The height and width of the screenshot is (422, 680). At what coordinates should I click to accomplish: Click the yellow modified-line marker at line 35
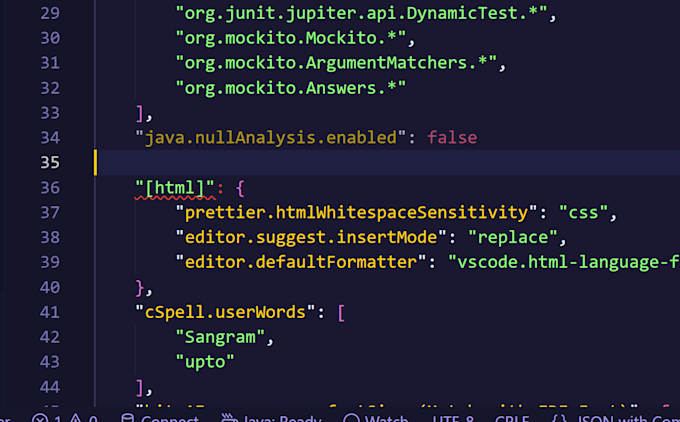[95, 163]
